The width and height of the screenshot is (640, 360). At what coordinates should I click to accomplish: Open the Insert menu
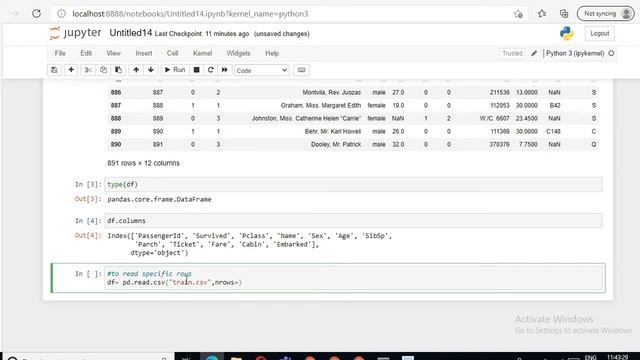click(x=144, y=53)
